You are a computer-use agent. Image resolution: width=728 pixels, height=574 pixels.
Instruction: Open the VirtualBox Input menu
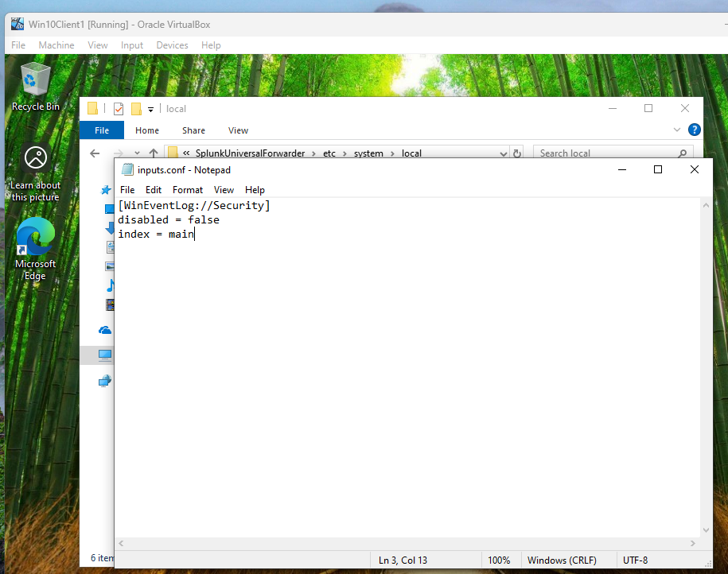tap(132, 45)
